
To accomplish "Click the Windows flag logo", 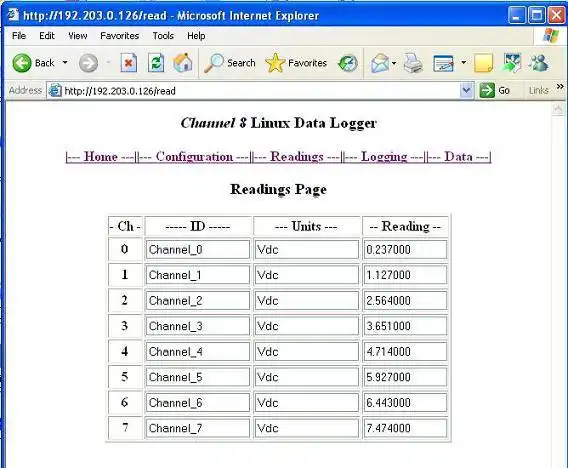I will tap(551, 36).
